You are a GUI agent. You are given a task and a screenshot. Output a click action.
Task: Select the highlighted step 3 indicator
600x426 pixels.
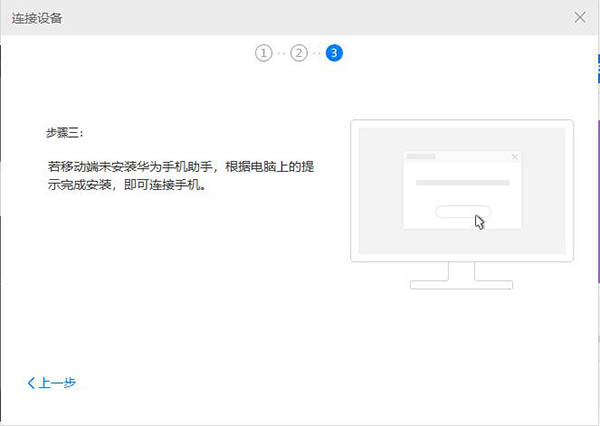[x=334, y=53]
